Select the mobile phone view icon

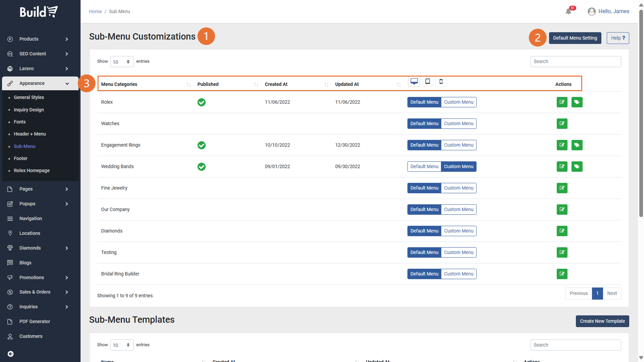441,81
